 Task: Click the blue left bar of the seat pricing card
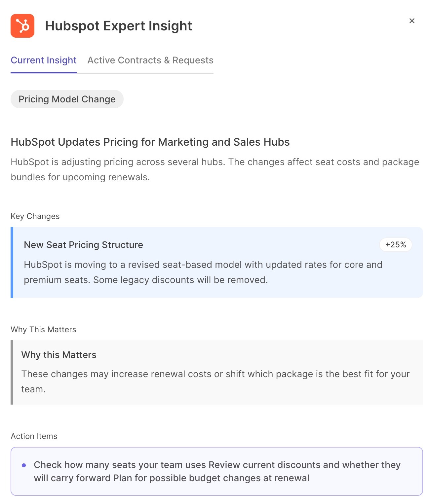pyautogui.click(x=12, y=262)
